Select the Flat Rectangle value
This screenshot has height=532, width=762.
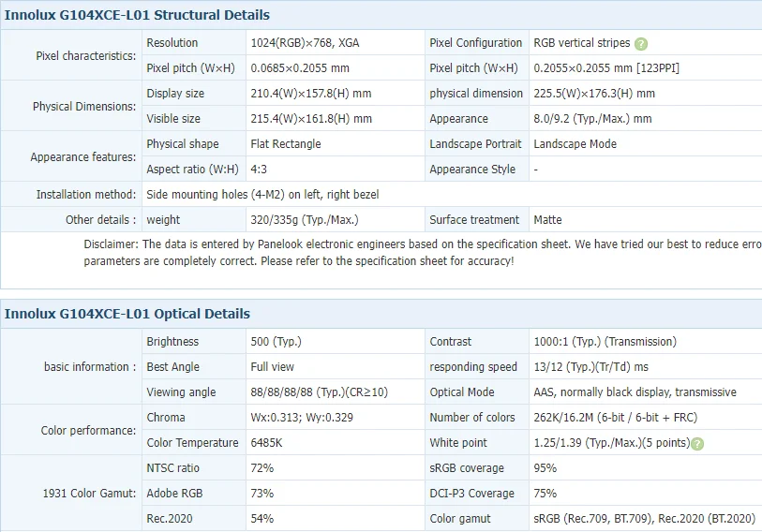coord(286,144)
